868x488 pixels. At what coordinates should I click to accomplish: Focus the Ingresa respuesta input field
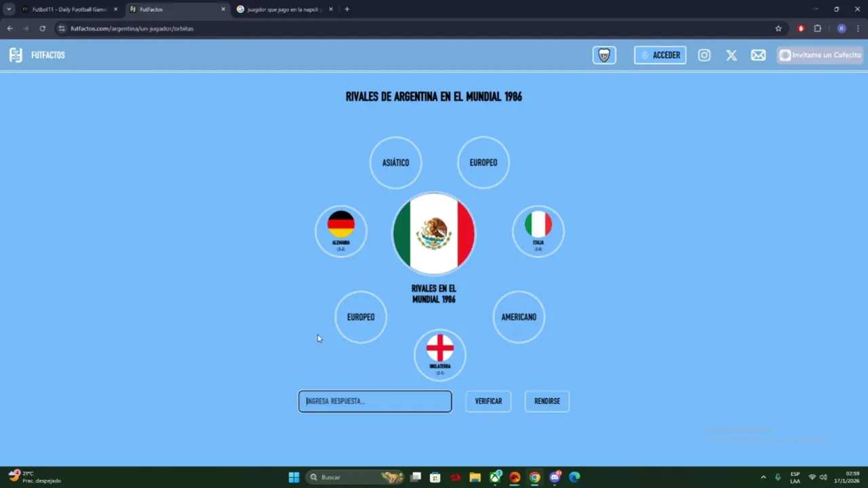coord(375,401)
